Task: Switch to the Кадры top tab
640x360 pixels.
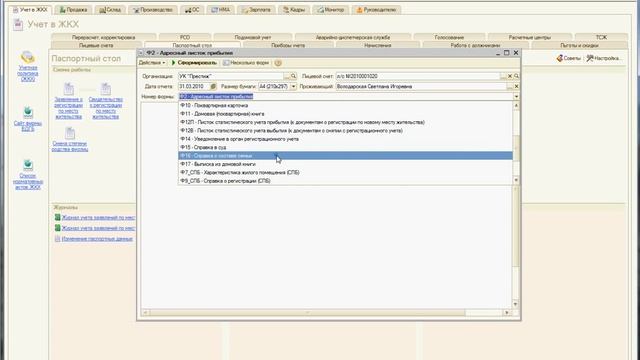Action: tap(294, 10)
